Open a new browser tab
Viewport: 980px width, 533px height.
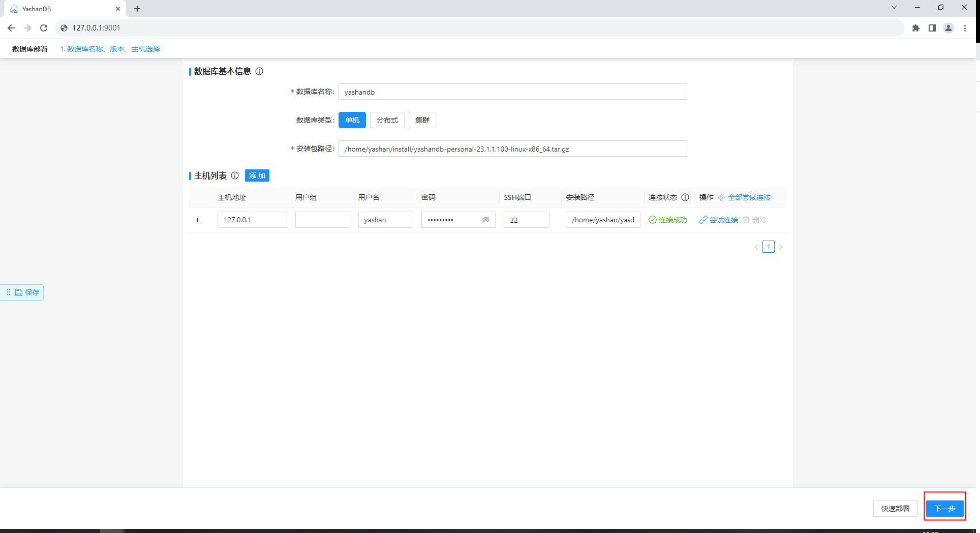click(x=137, y=9)
